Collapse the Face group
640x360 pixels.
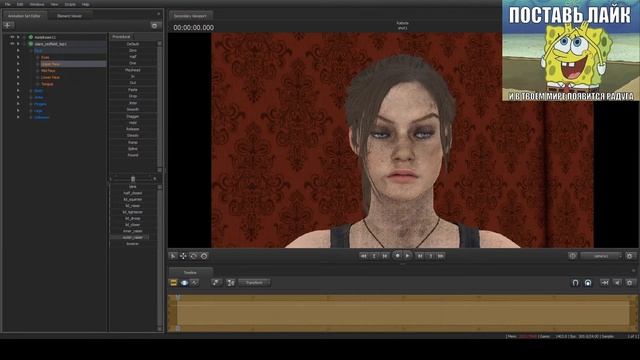(x=31, y=51)
